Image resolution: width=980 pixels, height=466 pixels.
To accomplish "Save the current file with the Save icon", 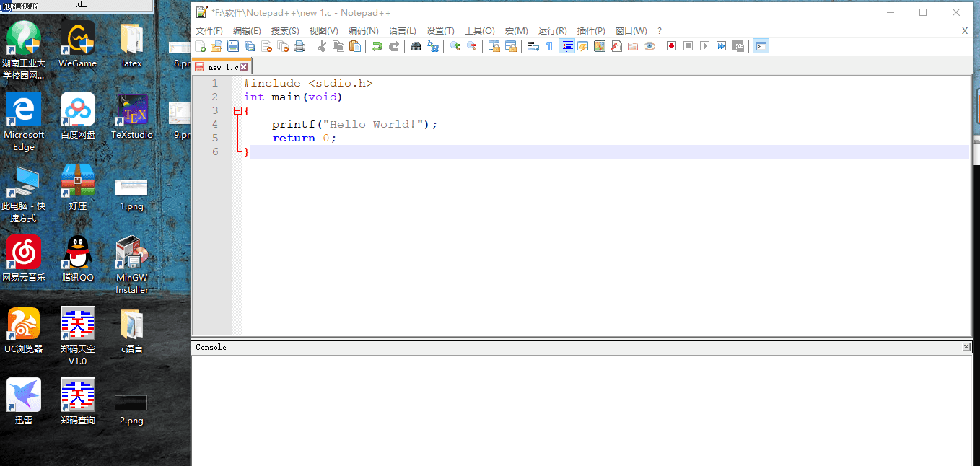I will tap(232, 45).
